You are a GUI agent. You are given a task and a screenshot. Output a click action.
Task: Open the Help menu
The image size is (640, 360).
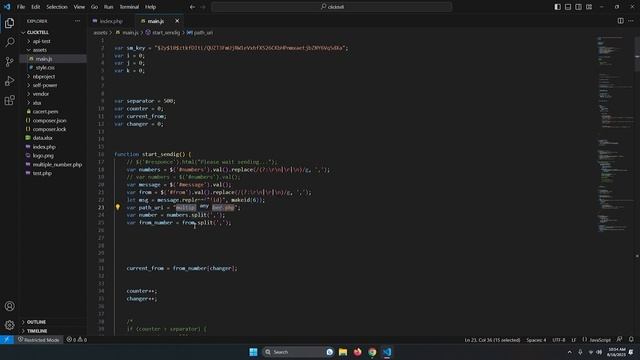click(x=151, y=7)
